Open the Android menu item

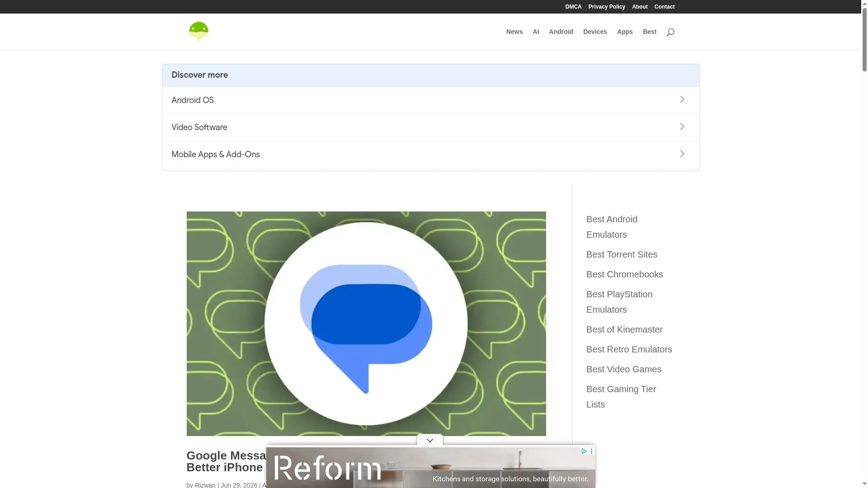click(561, 32)
